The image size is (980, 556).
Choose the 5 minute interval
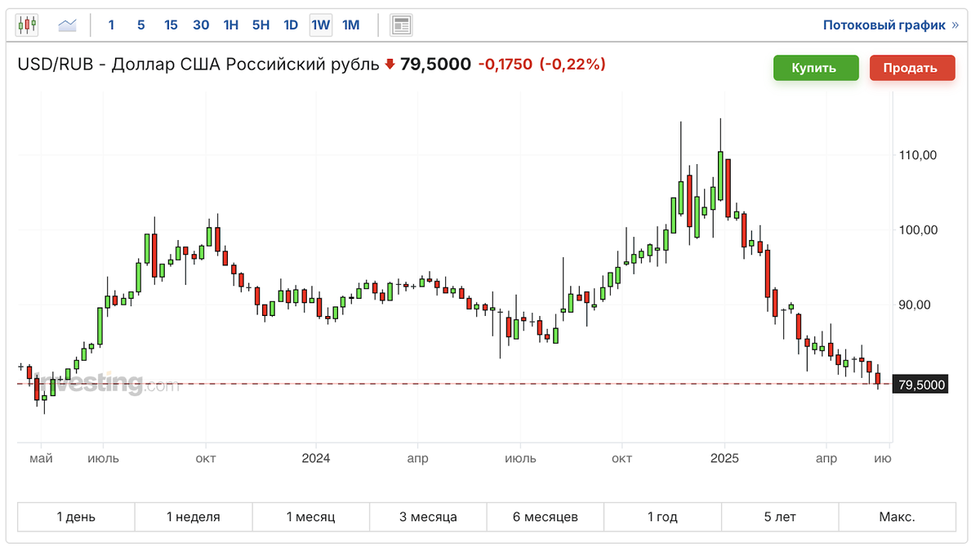click(x=141, y=25)
